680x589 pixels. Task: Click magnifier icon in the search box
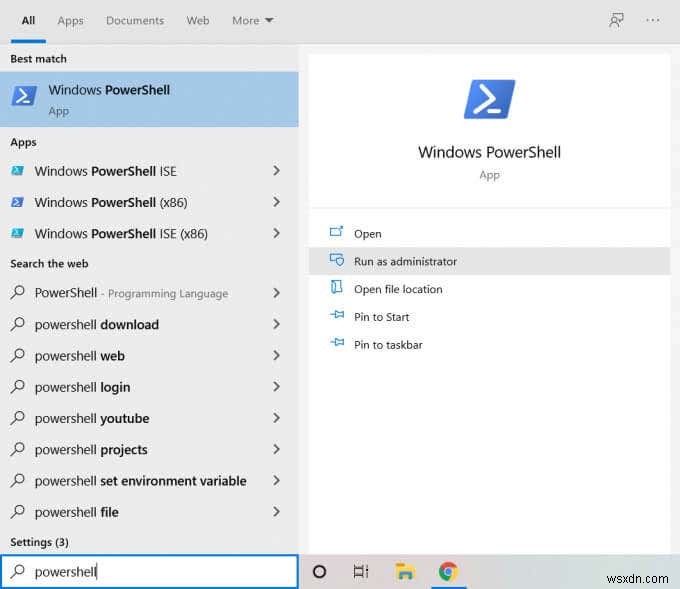(17, 571)
